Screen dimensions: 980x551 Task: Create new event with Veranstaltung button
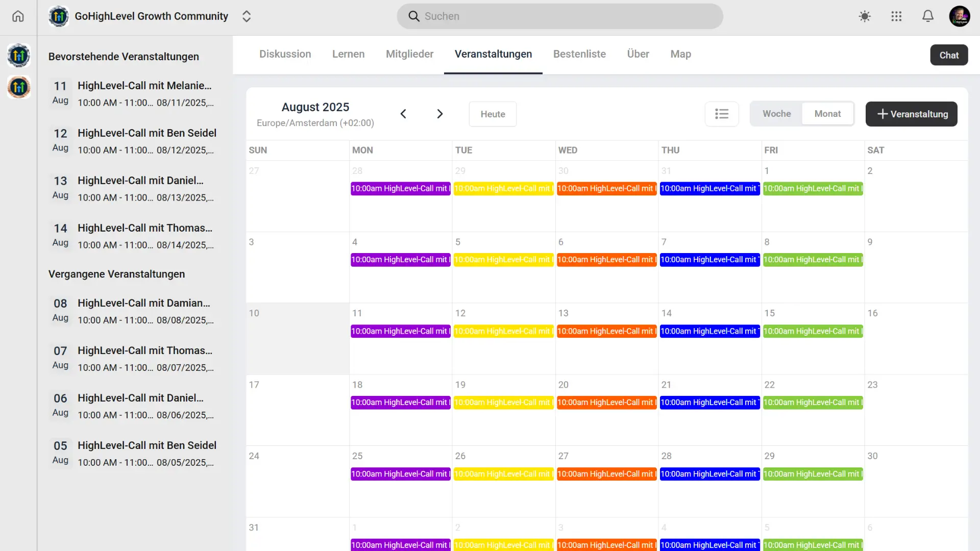tap(911, 114)
